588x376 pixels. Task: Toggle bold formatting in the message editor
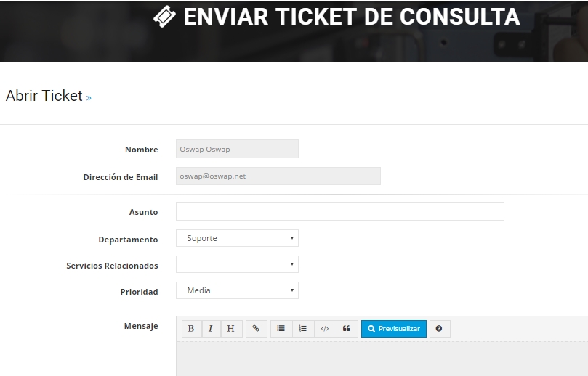click(x=191, y=329)
